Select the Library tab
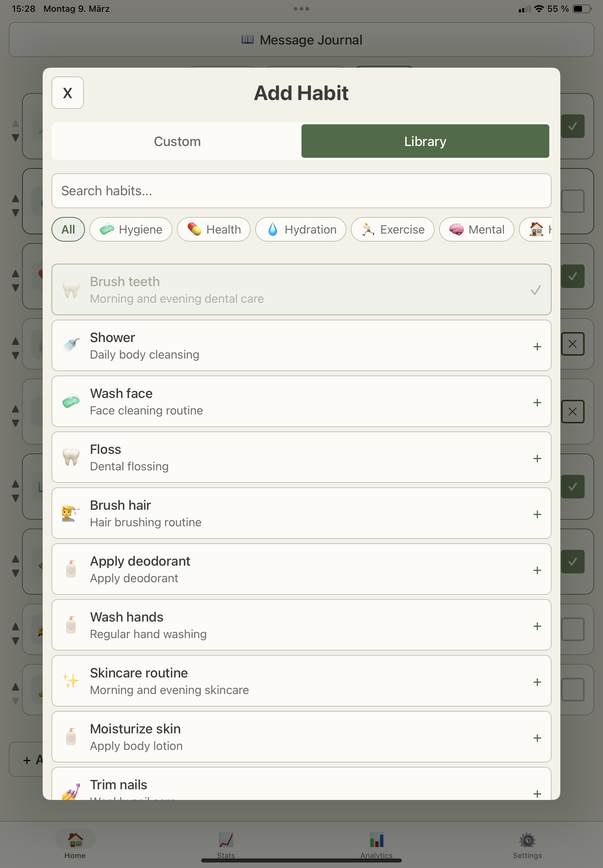Image resolution: width=603 pixels, height=868 pixels. 425,141
